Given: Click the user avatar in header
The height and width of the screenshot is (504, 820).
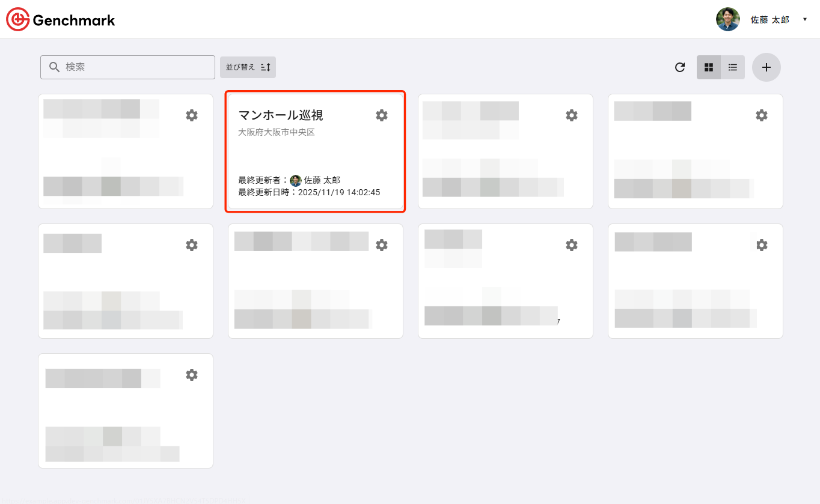Looking at the screenshot, I should tap(727, 19).
